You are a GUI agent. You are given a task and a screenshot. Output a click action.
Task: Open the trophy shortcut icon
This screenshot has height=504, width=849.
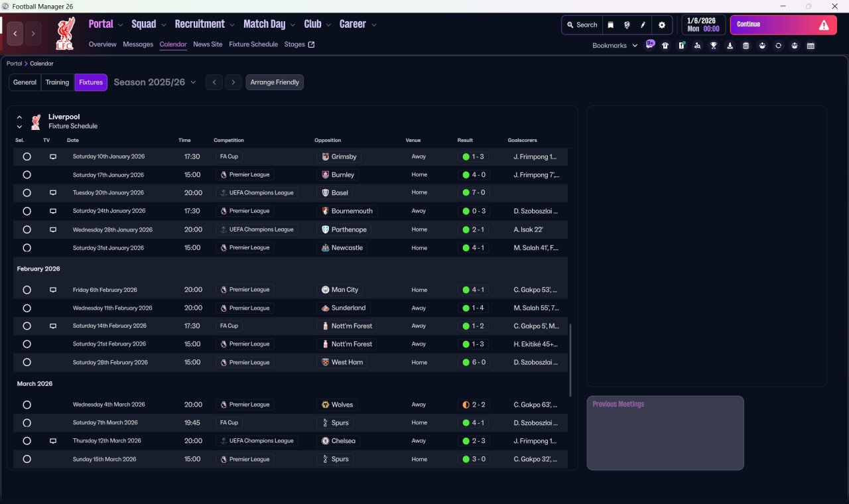tap(714, 46)
